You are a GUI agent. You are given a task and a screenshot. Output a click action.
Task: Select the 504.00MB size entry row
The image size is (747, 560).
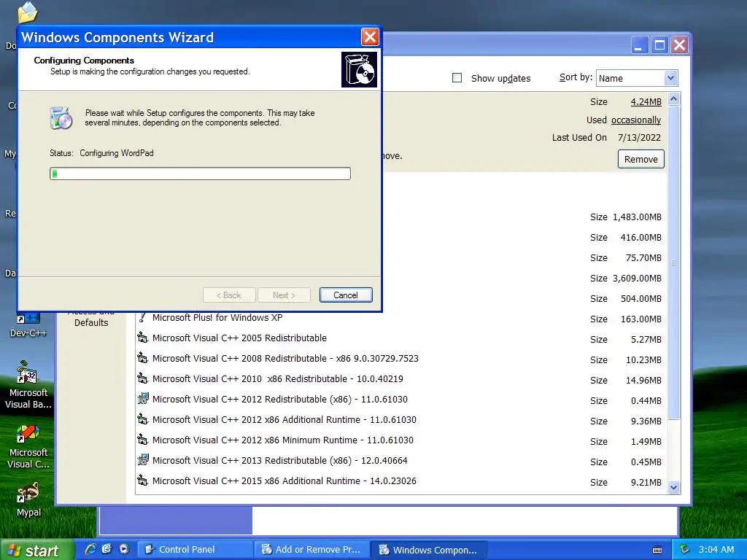pos(402,298)
